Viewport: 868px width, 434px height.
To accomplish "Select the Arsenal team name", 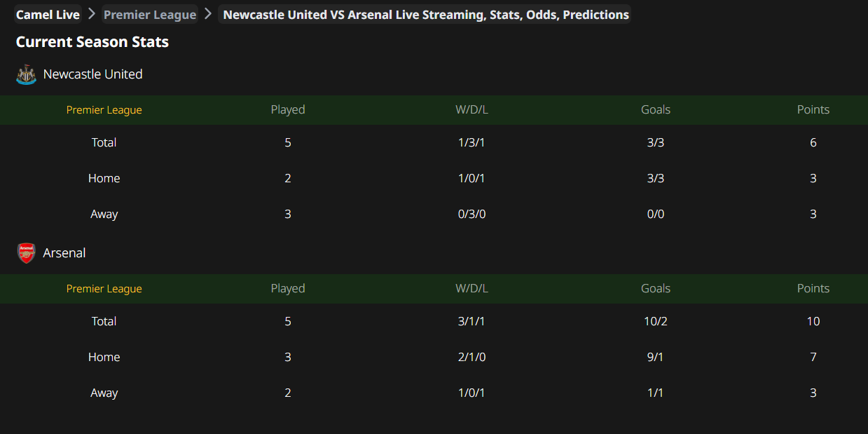I will [x=64, y=253].
